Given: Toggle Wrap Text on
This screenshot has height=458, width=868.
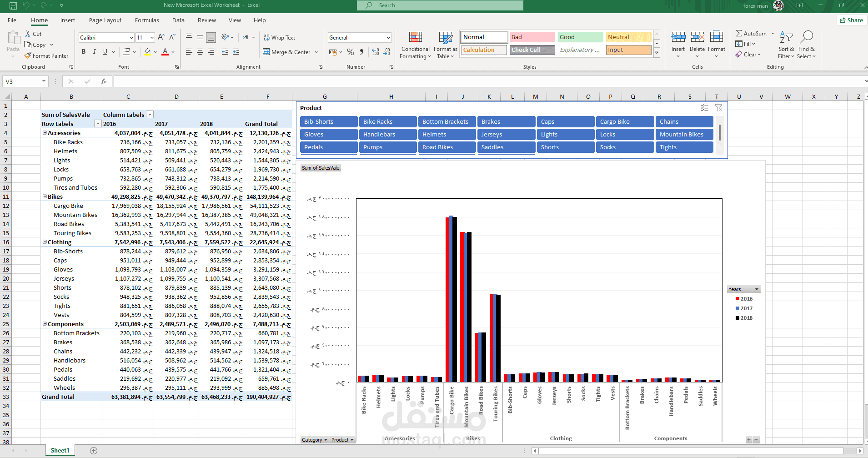Looking at the screenshot, I should 279,38.
